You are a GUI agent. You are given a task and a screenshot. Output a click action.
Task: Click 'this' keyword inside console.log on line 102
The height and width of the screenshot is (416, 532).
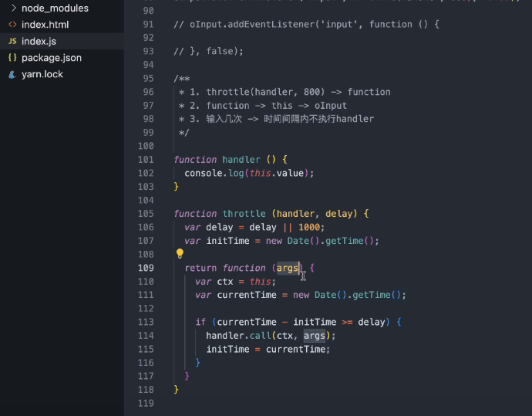click(x=261, y=173)
